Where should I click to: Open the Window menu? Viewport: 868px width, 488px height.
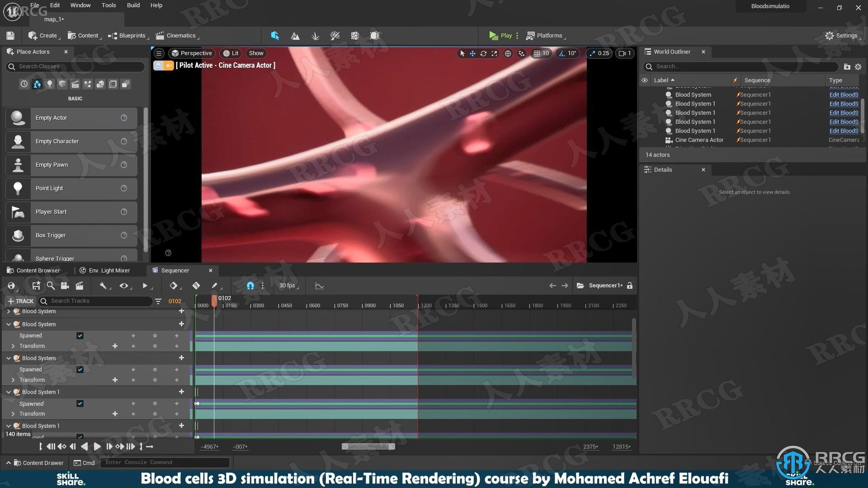tap(80, 5)
